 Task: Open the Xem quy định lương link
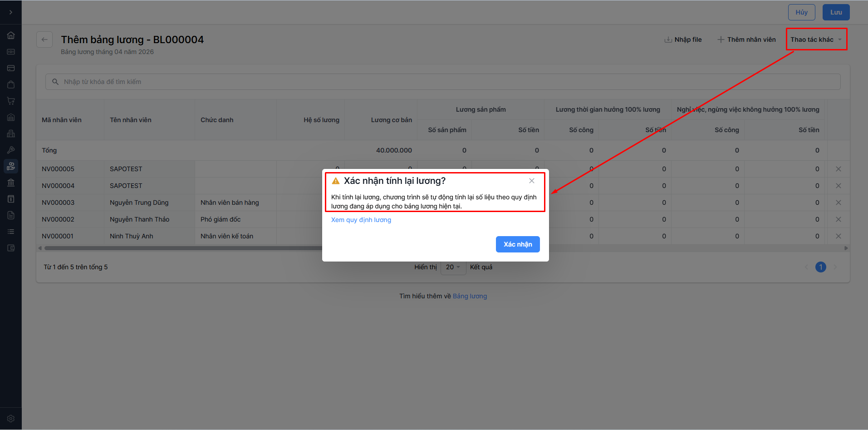point(361,220)
